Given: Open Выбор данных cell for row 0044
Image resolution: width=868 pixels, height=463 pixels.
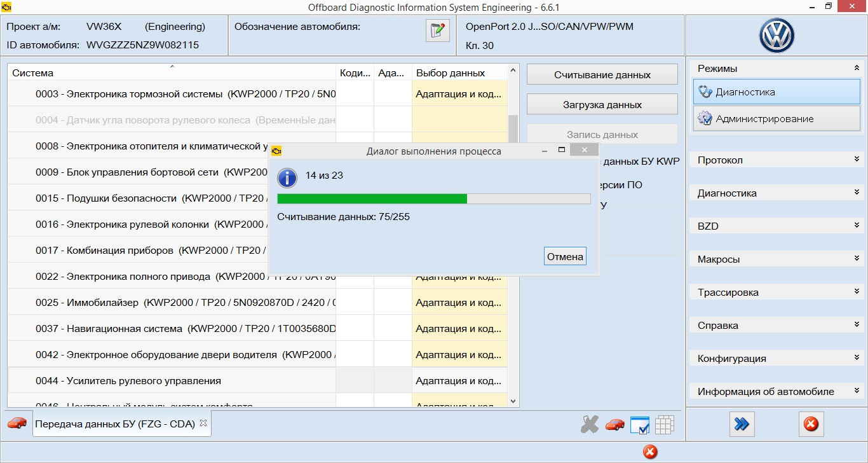Looking at the screenshot, I should (459, 380).
